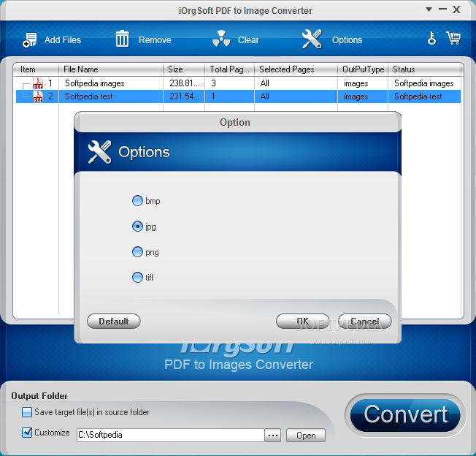Sort by the Item column header
The width and height of the screenshot is (476, 456).
click(36, 69)
